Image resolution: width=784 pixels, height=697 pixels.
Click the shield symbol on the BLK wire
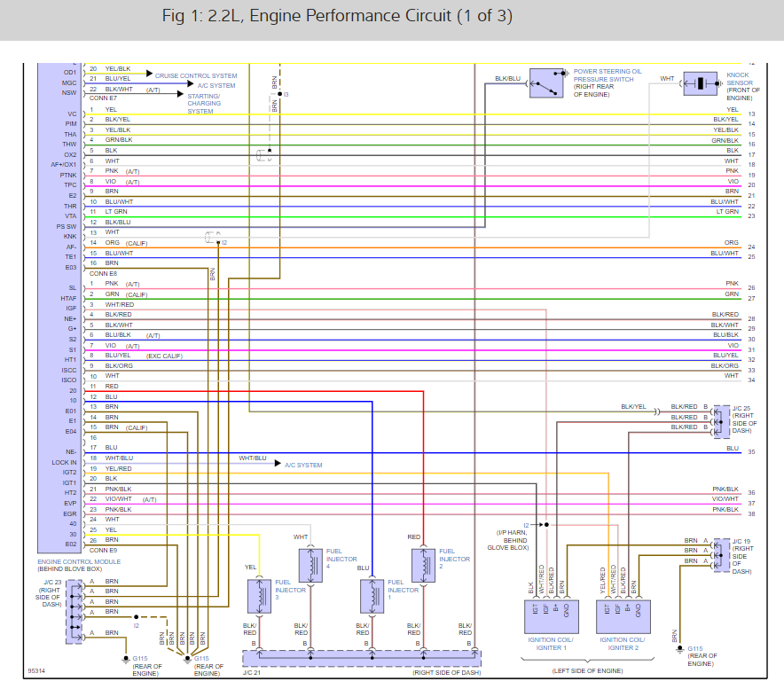tap(263, 155)
